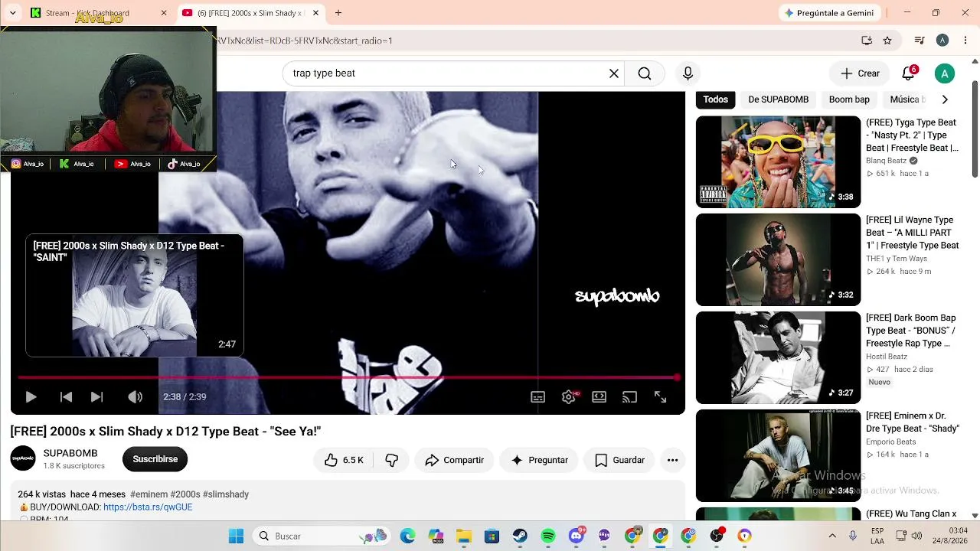
Task: Show hidden system tray icons
Action: (x=832, y=536)
